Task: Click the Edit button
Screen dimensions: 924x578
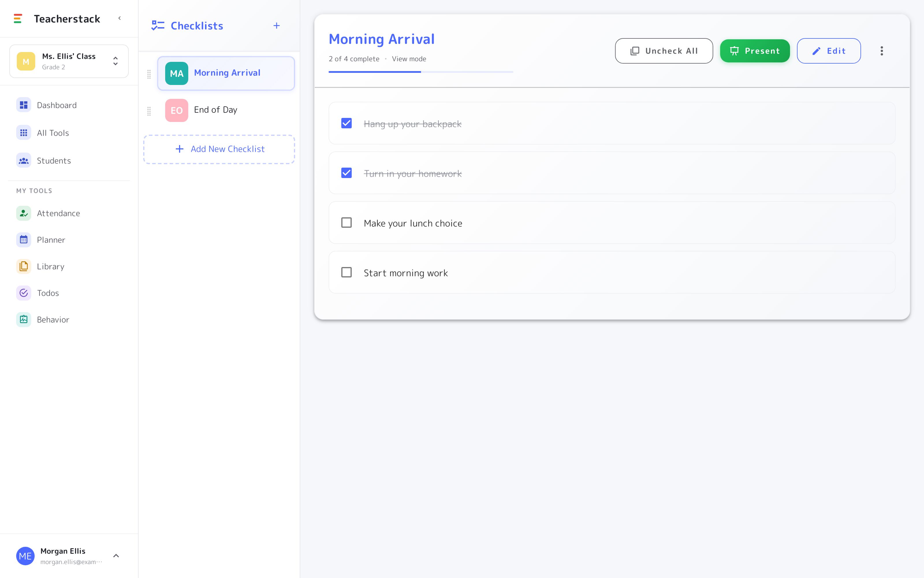Action: pos(828,51)
